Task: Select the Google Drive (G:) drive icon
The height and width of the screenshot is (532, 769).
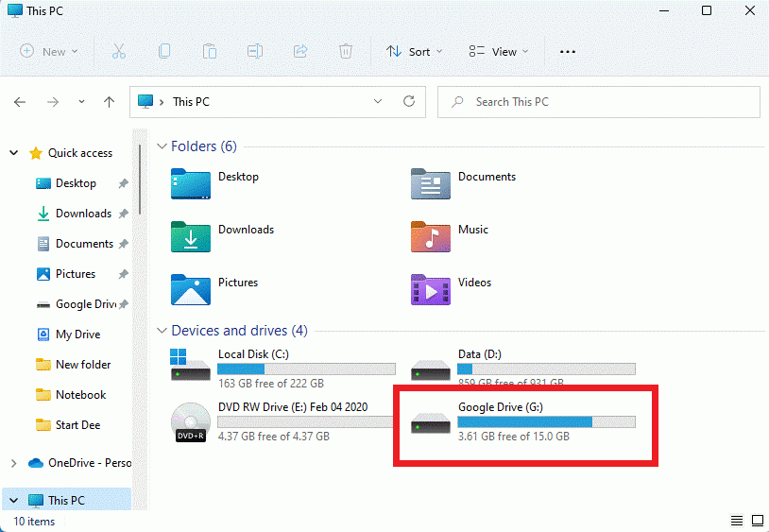Action: click(431, 423)
